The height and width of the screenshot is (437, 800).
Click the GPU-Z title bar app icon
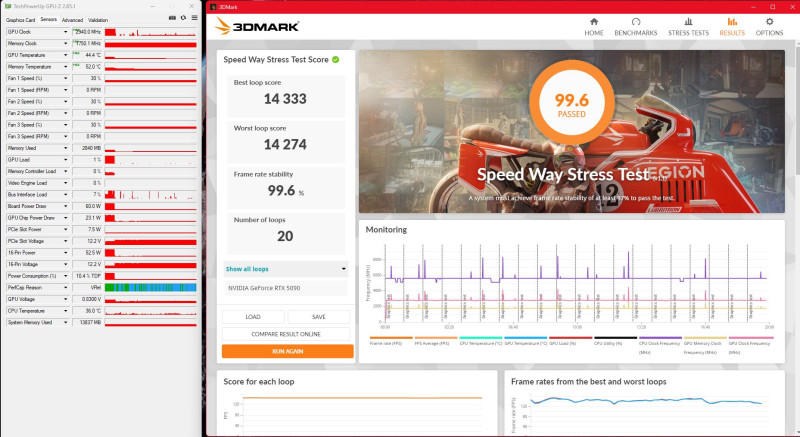pos(8,6)
